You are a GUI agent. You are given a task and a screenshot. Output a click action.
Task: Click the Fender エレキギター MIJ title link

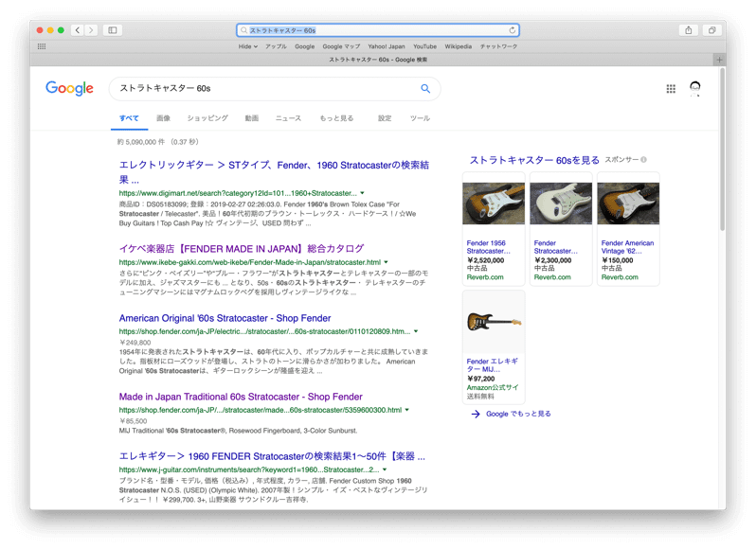click(x=492, y=365)
